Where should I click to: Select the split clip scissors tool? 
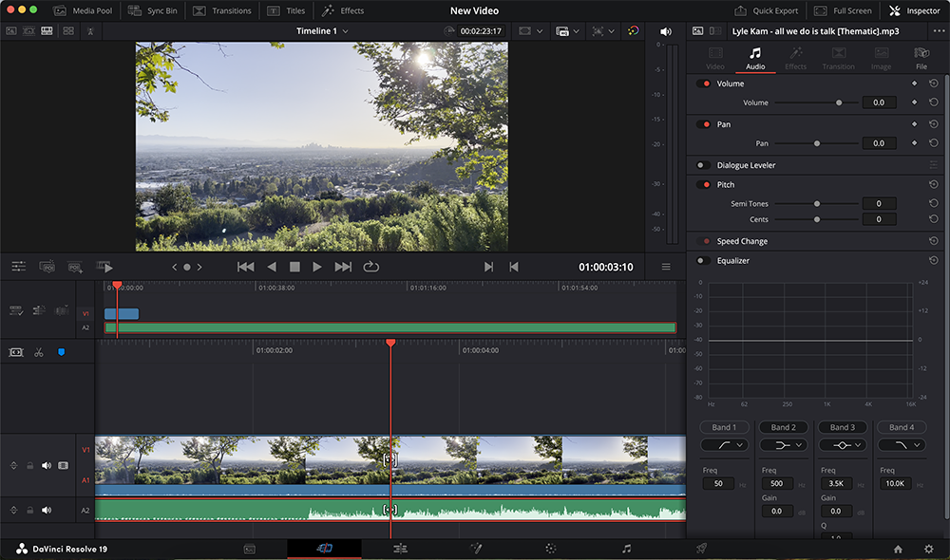tap(38, 352)
